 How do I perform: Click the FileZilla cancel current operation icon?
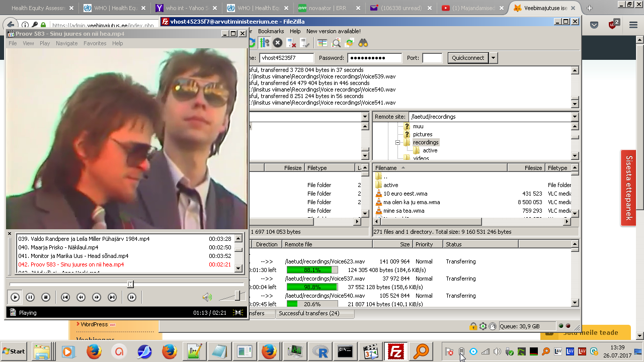(x=278, y=43)
